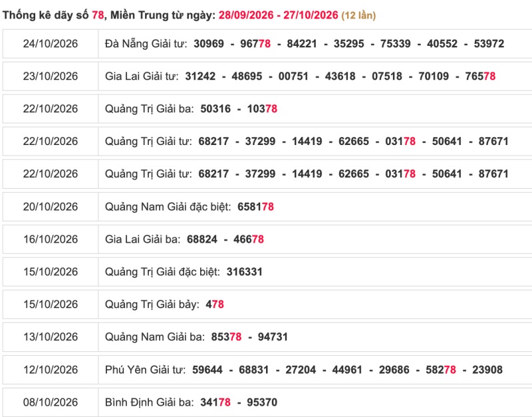532x417 pixels.
Task: Click the 12/10/2026 date cell
Action: click(x=51, y=370)
